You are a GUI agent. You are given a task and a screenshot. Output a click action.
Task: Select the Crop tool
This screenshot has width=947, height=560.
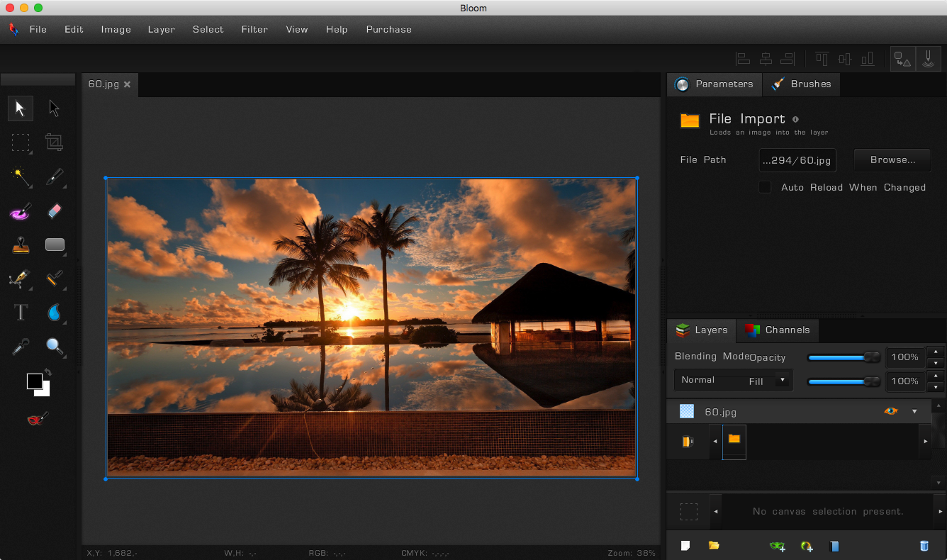pyautogui.click(x=55, y=142)
